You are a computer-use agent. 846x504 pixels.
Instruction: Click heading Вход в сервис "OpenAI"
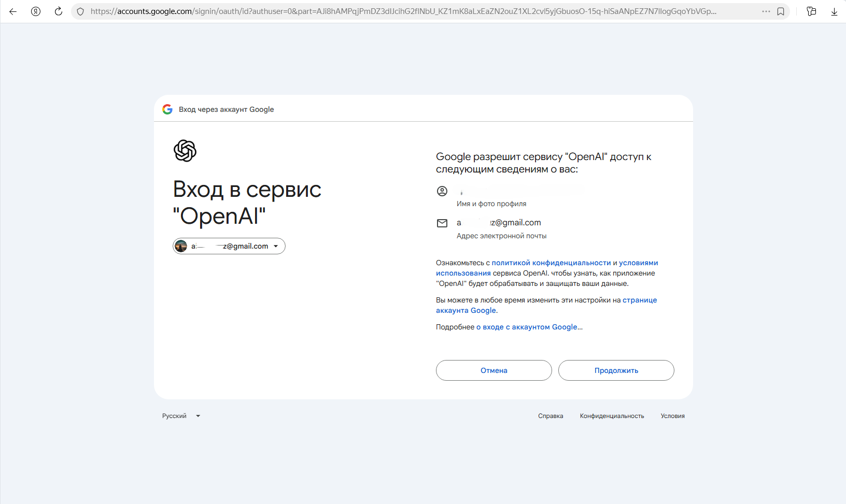click(247, 203)
